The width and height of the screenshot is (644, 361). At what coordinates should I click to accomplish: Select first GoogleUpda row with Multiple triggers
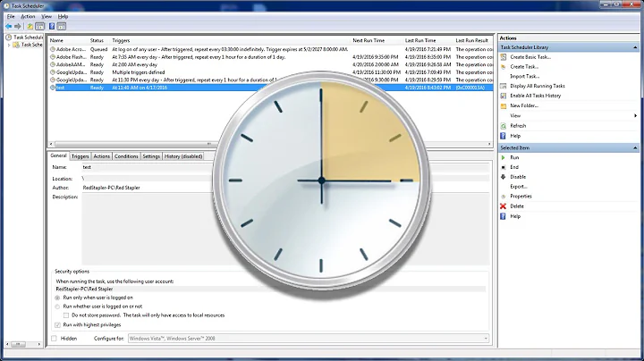tap(271, 72)
